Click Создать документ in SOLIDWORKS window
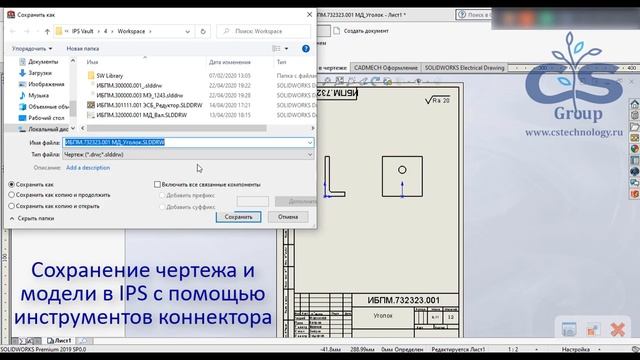This screenshot has width=640, height=360. click(x=366, y=31)
